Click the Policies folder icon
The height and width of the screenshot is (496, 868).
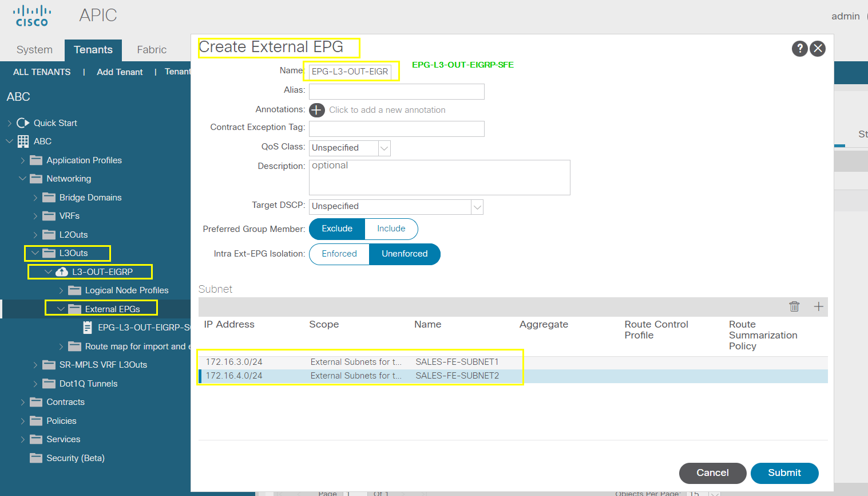(x=36, y=420)
